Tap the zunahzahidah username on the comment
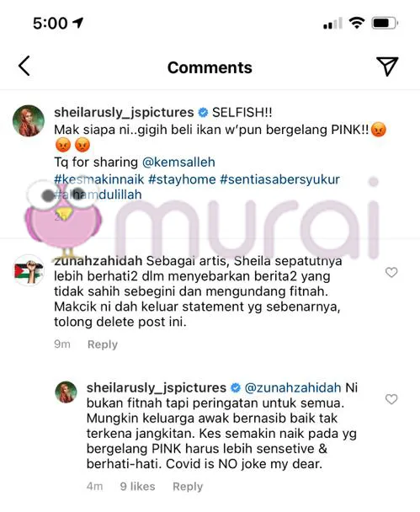Image resolution: width=420 pixels, height=512 pixels. coord(98,260)
